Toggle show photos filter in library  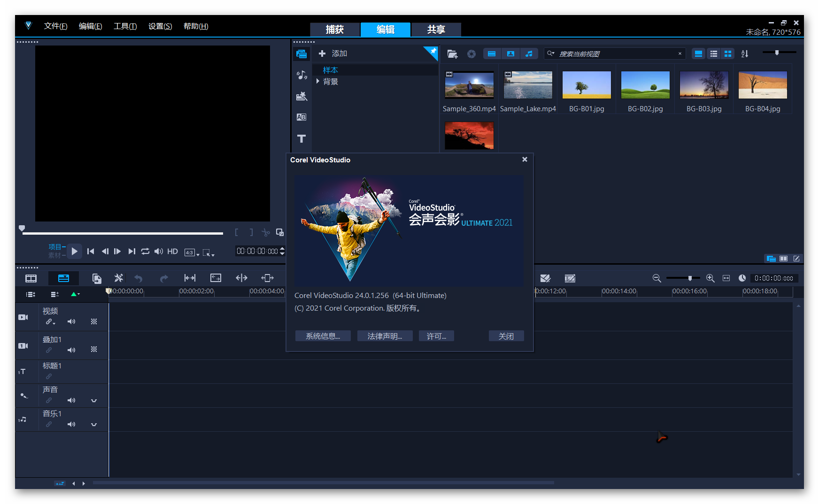(x=510, y=54)
